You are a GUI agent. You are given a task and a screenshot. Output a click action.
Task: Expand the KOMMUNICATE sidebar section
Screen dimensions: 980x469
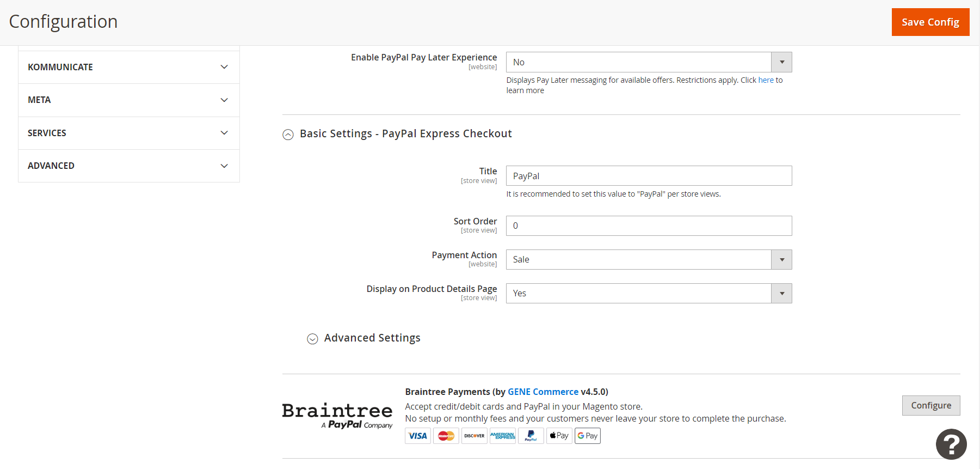(x=129, y=67)
